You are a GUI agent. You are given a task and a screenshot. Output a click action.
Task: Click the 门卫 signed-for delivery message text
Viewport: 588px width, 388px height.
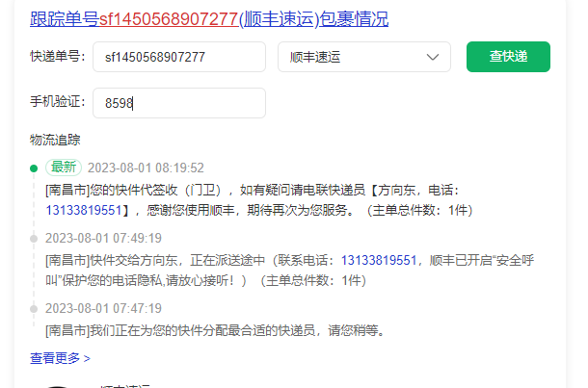tap(258, 200)
